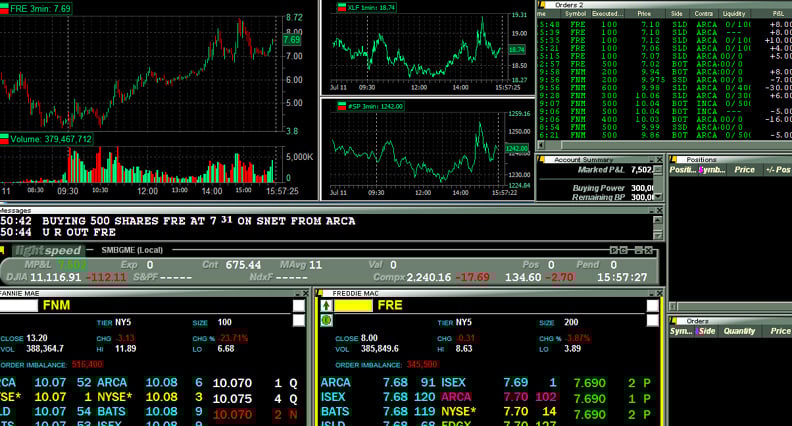Click the Orders 2 window title icon
The width and height of the screenshot is (792, 426).
point(542,5)
